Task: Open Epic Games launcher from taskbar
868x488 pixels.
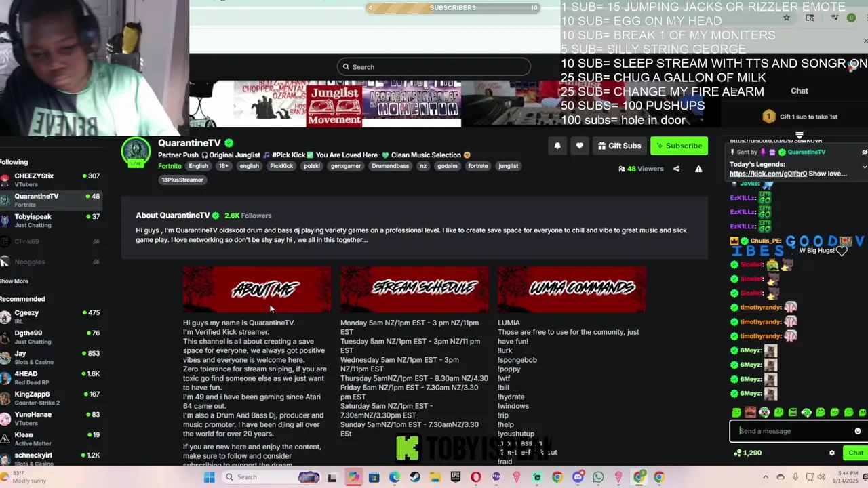Action: coord(455,477)
